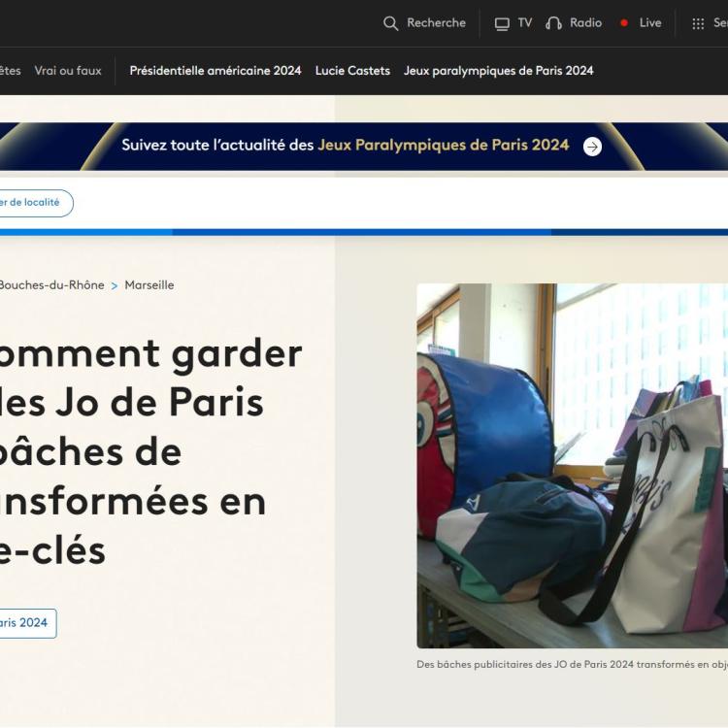Click the magnifying glass search icon

click(390, 23)
